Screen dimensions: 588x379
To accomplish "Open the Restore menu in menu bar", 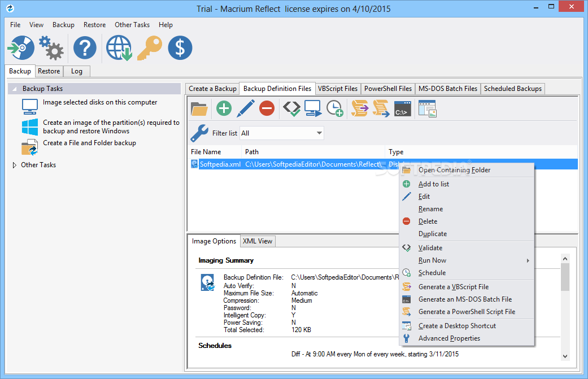I will tap(94, 25).
